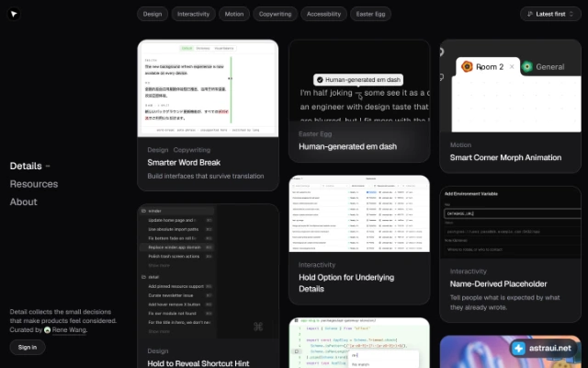The width and height of the screenshot is (588, 368).
Task: Select 'Polish trash screen actions' row
Action: pyautogui.click(x=176, y=257)
